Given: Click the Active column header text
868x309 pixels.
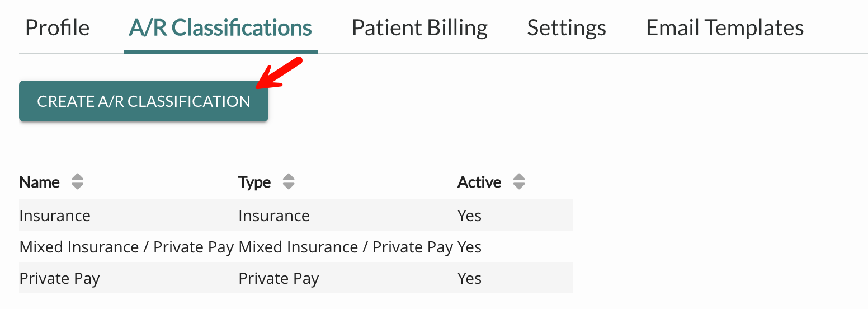Looking at the screenshot, I should click(479, 182).
